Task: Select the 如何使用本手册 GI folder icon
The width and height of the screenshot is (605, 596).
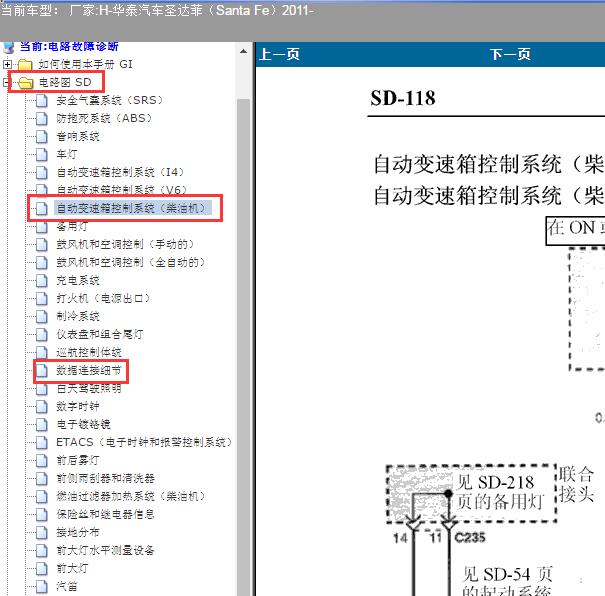Action: pyautogui.click(x=25, y=64)
